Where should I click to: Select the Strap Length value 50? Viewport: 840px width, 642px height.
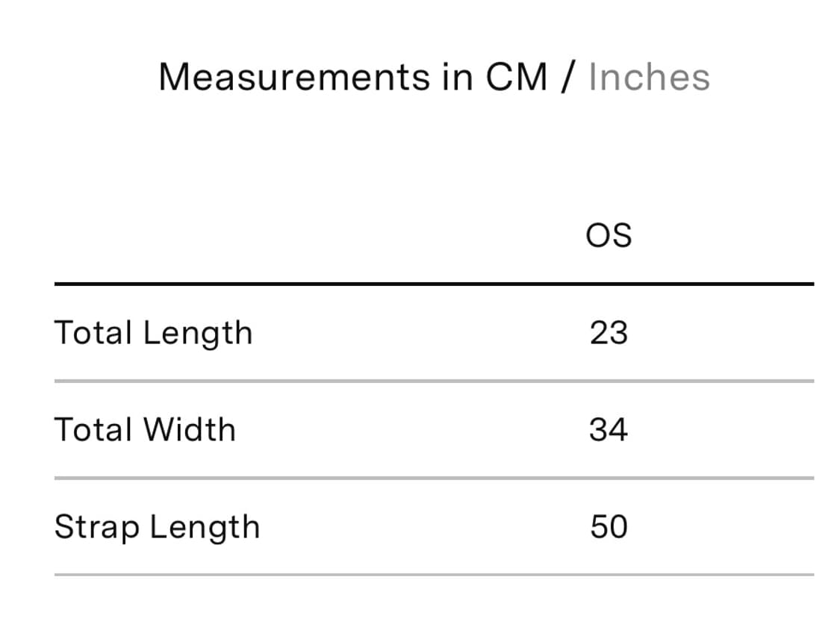click(609, 527)
